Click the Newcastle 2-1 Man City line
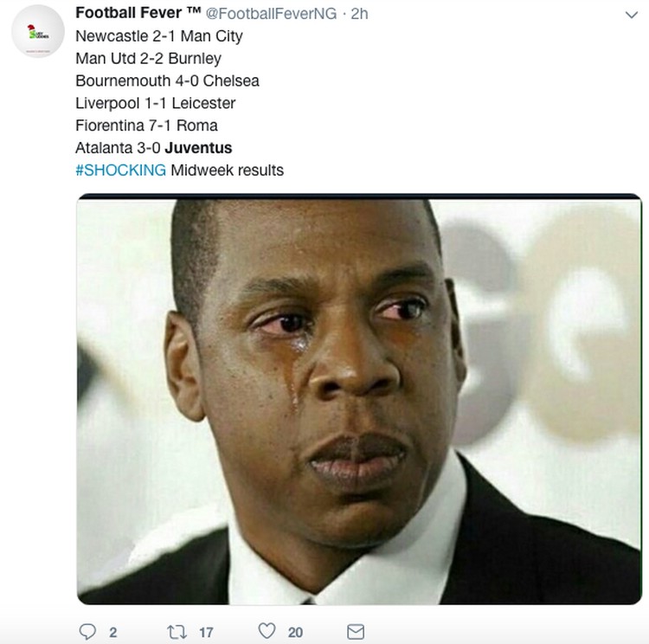 coord(159,36)
